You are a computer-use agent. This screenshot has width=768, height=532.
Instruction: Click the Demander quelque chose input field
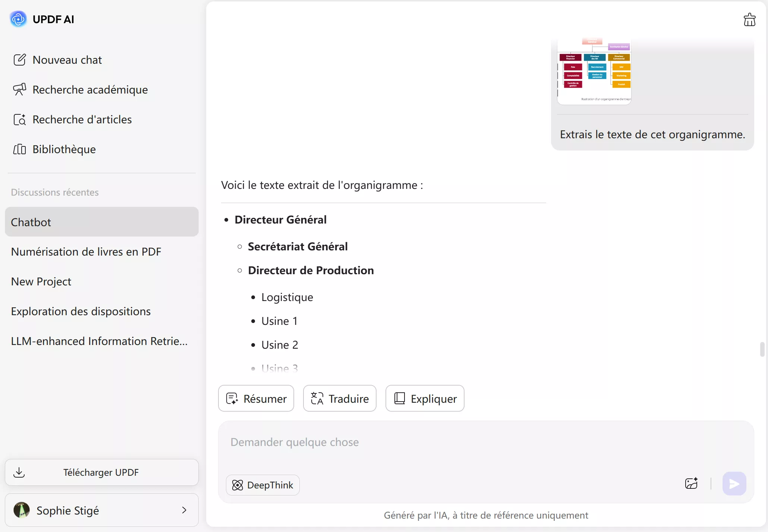click(x=410, y=442)
